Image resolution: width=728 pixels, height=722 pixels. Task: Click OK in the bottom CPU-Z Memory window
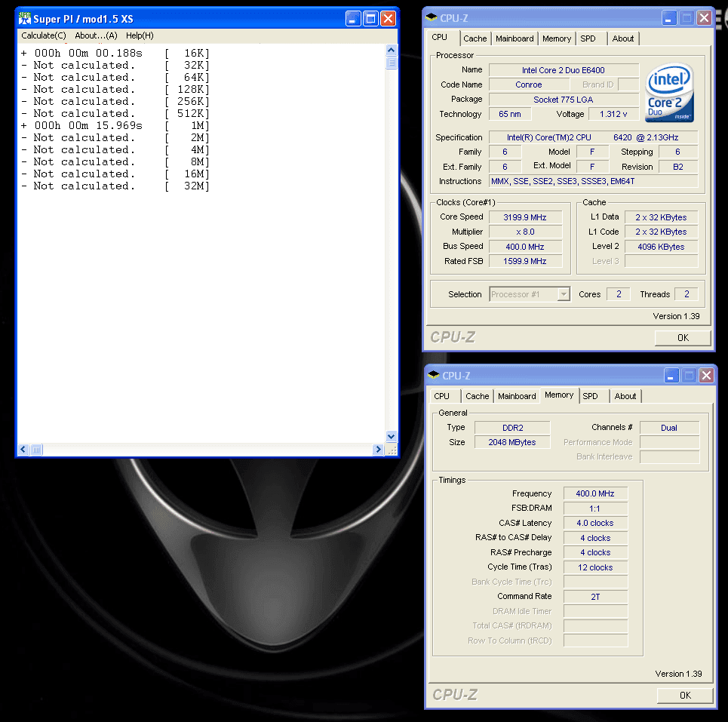point(685,696)
